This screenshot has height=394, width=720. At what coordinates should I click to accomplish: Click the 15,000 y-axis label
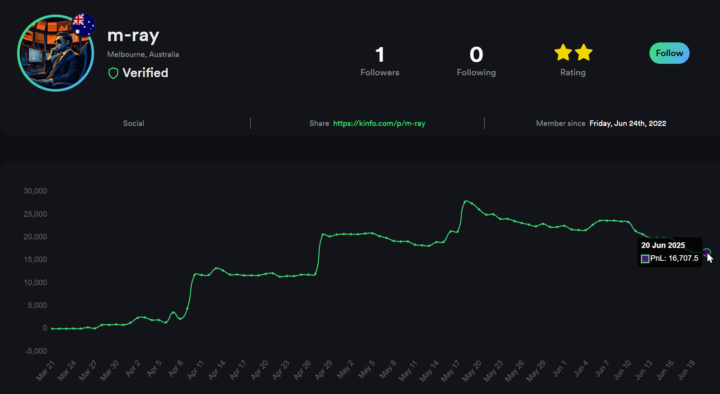coord(35,260)
